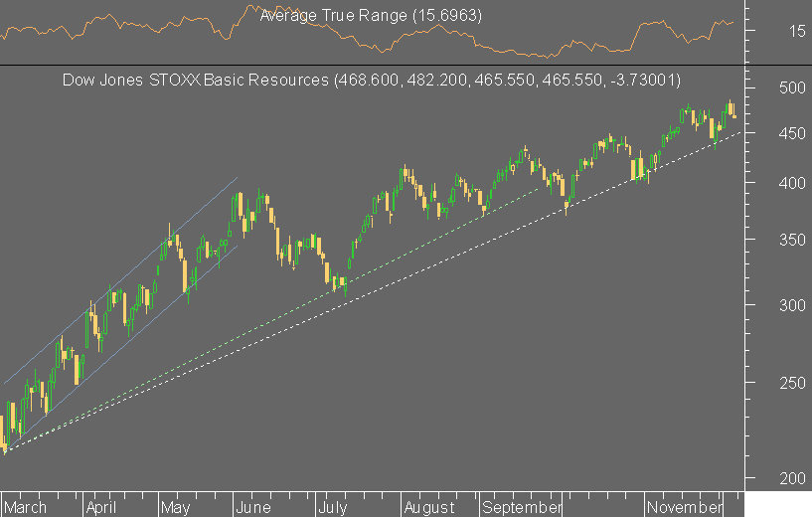Click the 450 price level on the scale
The image size is (812, 517).
[792, 133]
